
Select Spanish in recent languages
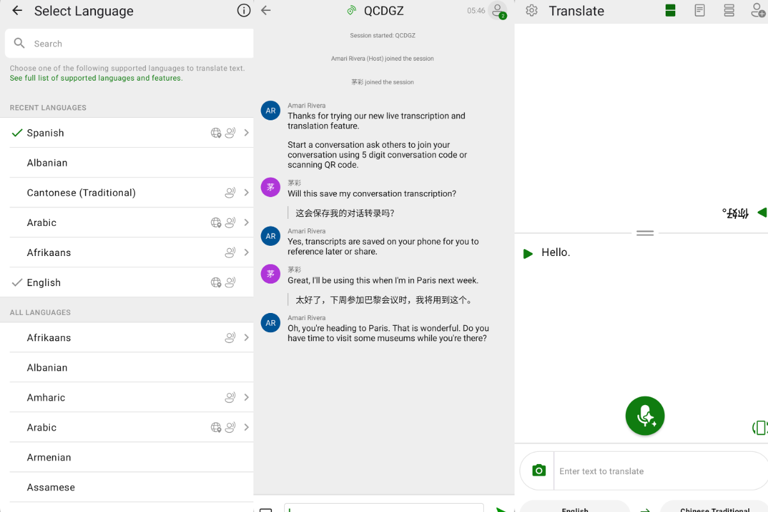coord(45,133)
